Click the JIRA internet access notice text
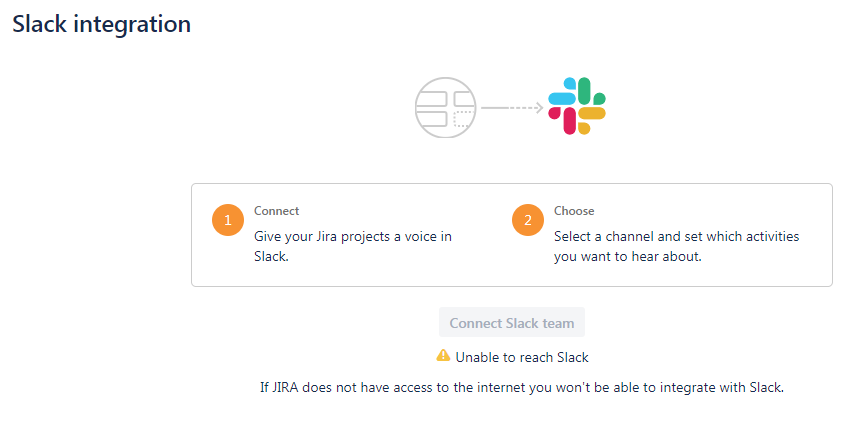The image size is (866, 423). point(522,387)
